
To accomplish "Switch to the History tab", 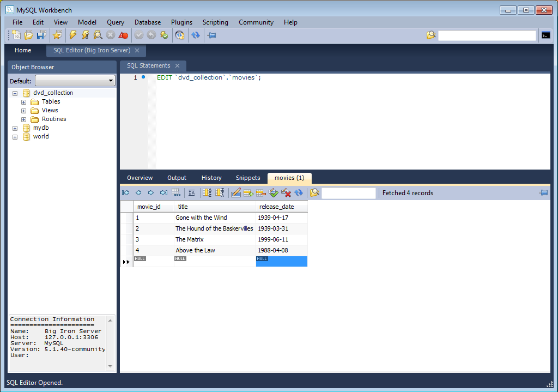I will point(211,178).
